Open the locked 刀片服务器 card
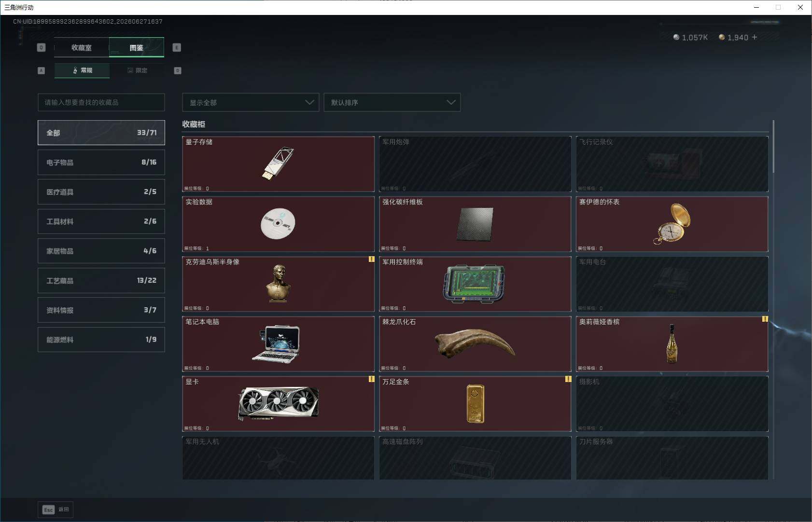This screenshot has height=522, width=812. [x=672, y=458]
